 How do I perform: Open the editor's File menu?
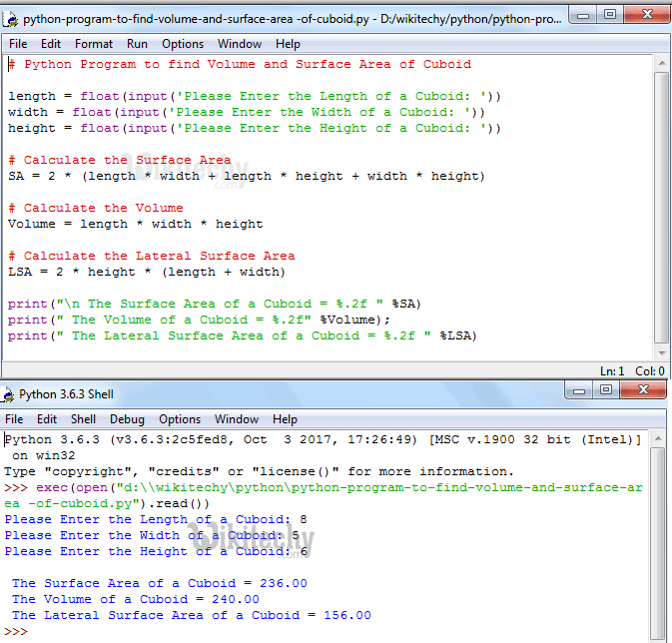coord(18,44)
